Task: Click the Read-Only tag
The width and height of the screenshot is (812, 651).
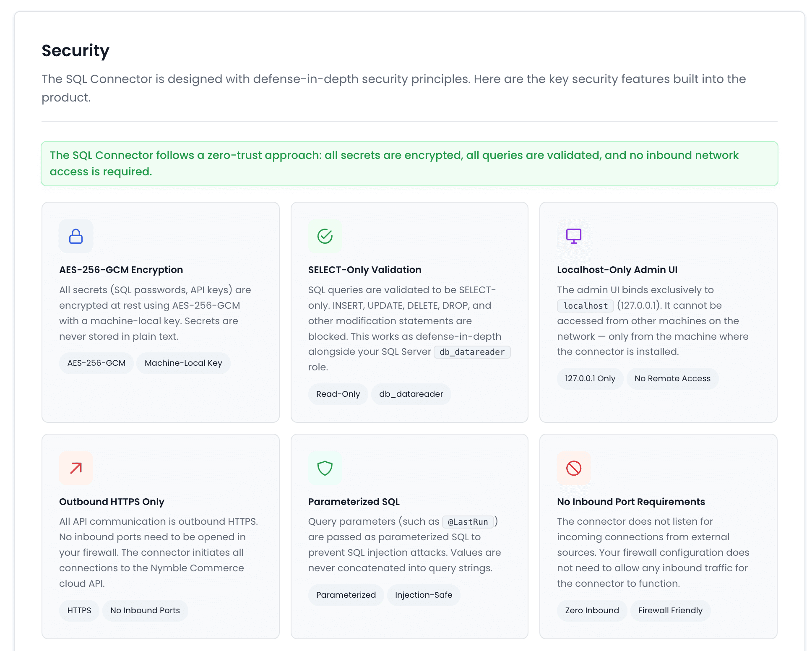Action: tap(338, 394)
